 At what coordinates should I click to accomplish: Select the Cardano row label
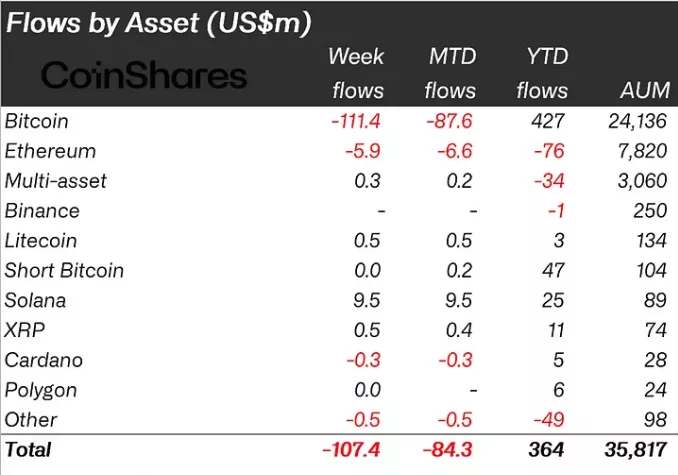tap(43, 360)
